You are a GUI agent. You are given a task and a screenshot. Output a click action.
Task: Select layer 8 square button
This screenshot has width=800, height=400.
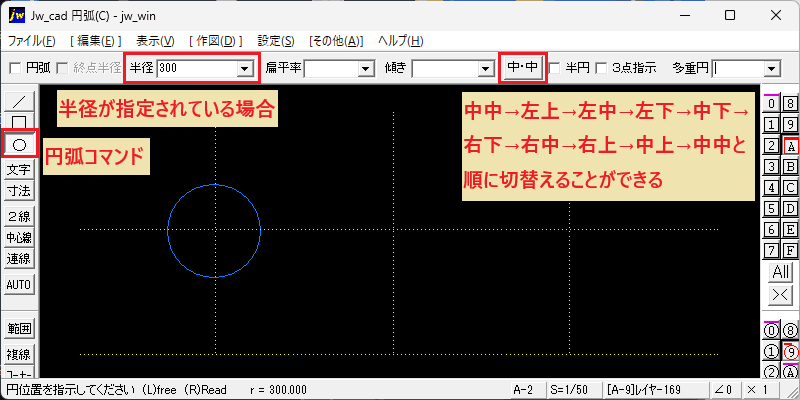[790, 104]
